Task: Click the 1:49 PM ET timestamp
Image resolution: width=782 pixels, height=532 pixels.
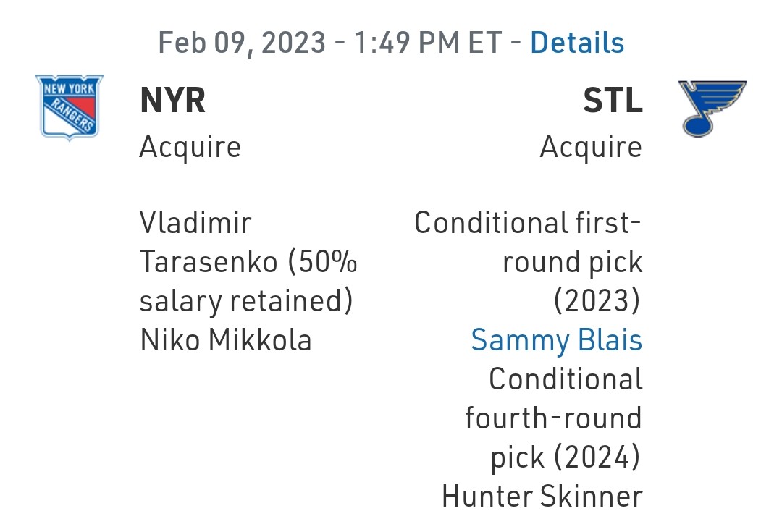Action: 428,43
